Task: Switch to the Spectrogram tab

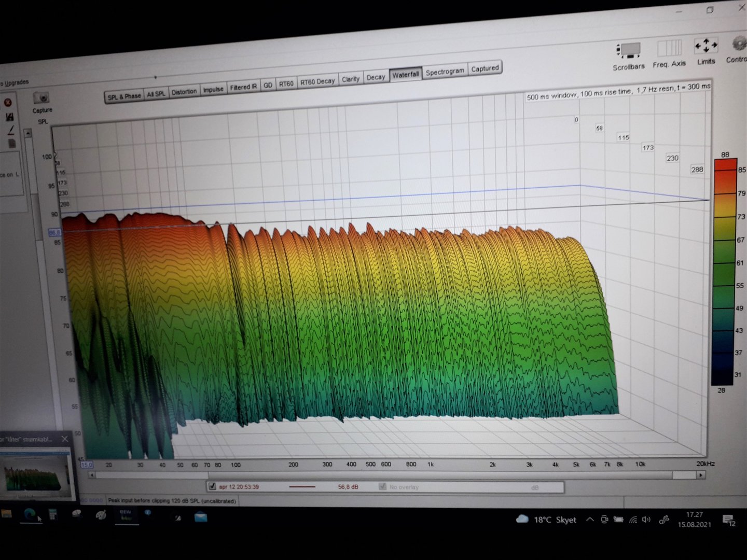Action: [445, 72]
